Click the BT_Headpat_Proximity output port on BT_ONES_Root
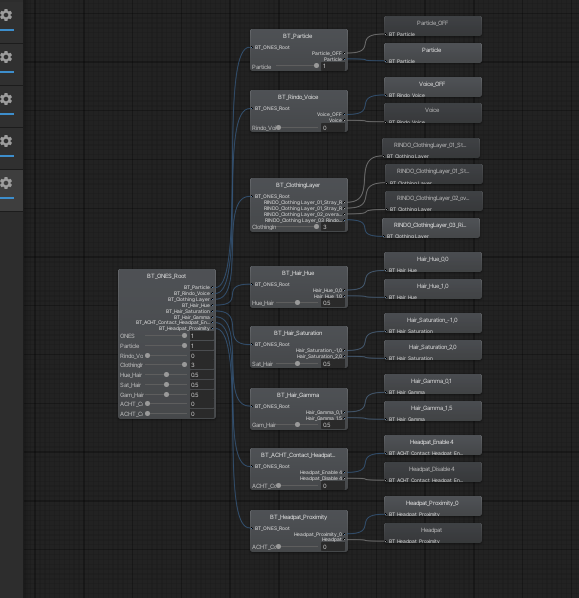579x598 pixels. [212, 328]
